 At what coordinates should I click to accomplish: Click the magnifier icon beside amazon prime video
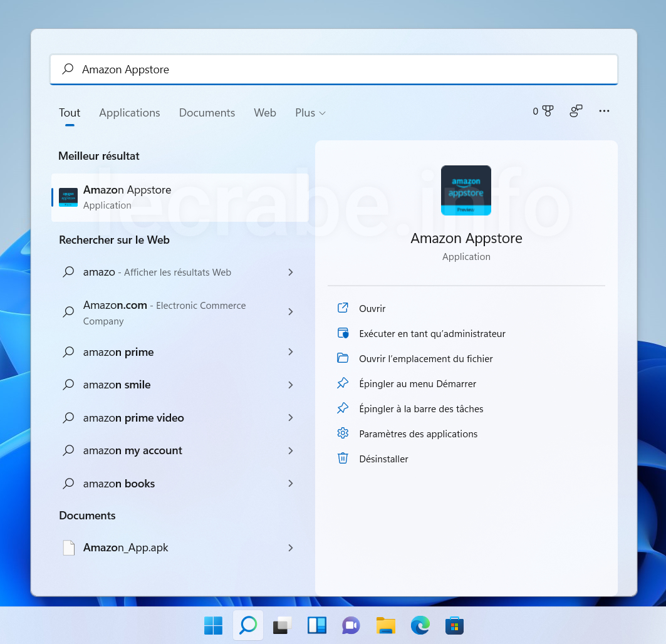[68, 418]
